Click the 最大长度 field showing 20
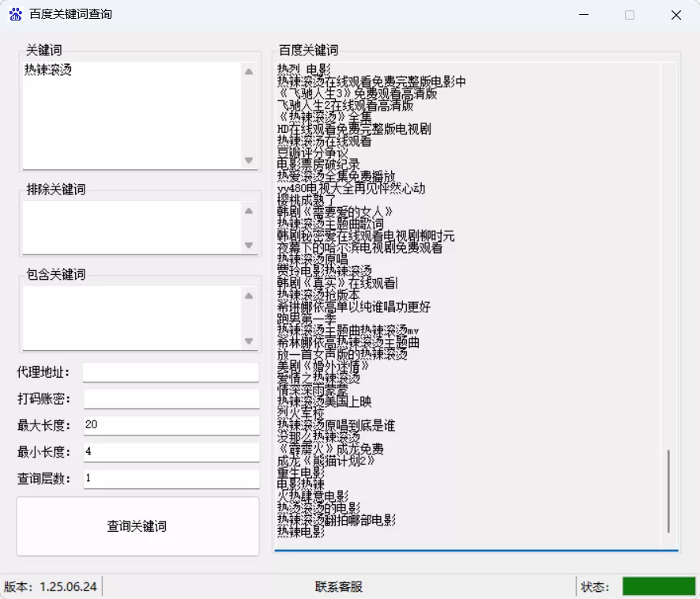 171,425
